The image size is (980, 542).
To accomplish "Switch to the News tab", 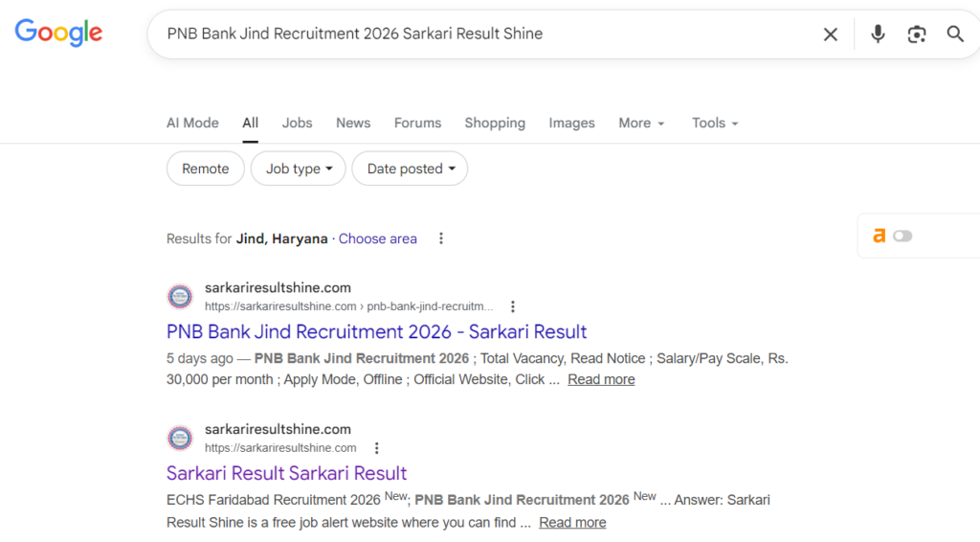I will click(x=353, y=123).
